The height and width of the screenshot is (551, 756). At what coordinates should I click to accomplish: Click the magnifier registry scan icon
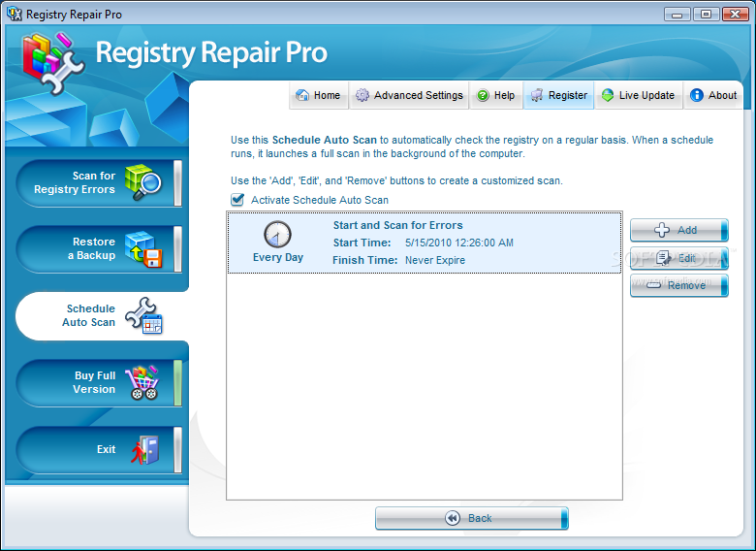click(x=142, y=182)
